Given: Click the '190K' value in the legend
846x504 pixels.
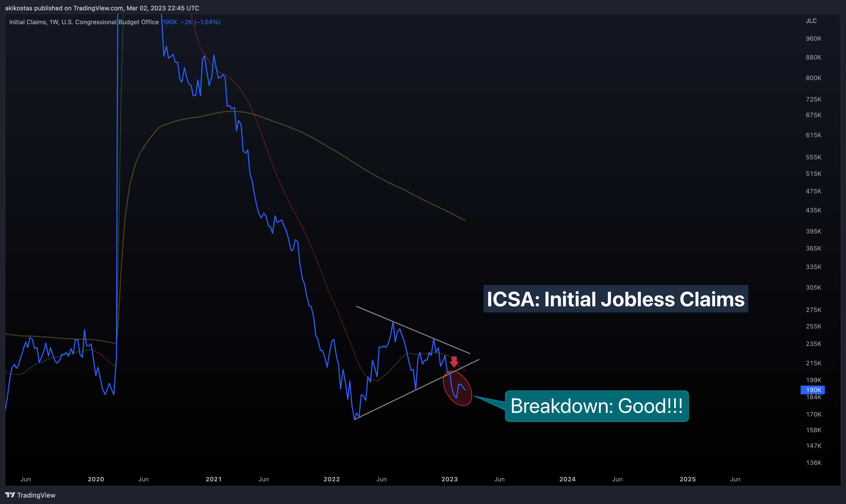Looking at the screenshot, I should [x=170, y=22].
